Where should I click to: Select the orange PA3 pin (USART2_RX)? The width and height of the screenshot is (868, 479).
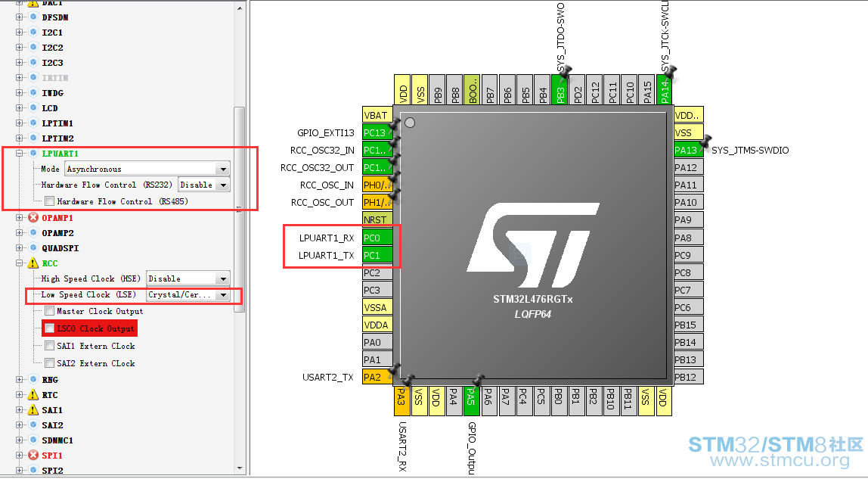coord(402,401)
